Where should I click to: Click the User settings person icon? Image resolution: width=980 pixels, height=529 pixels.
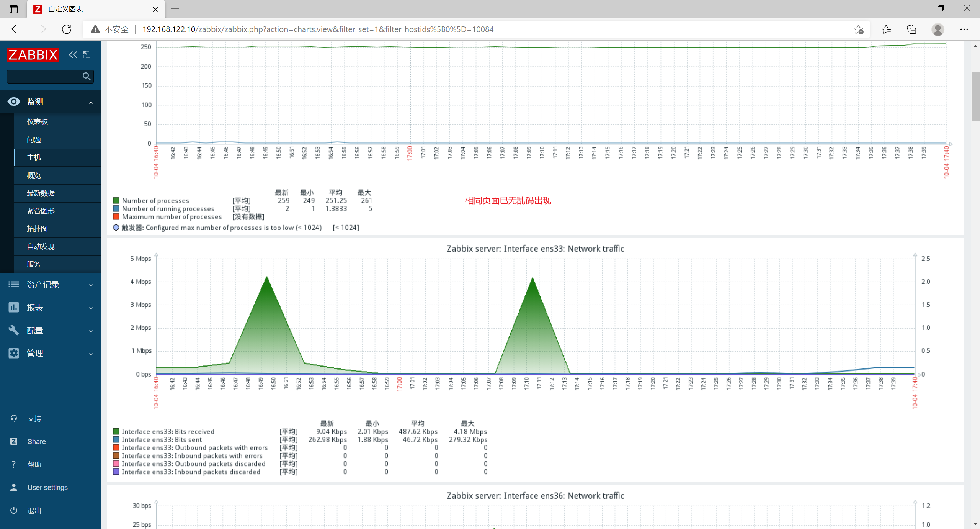[x=14, y=487]
